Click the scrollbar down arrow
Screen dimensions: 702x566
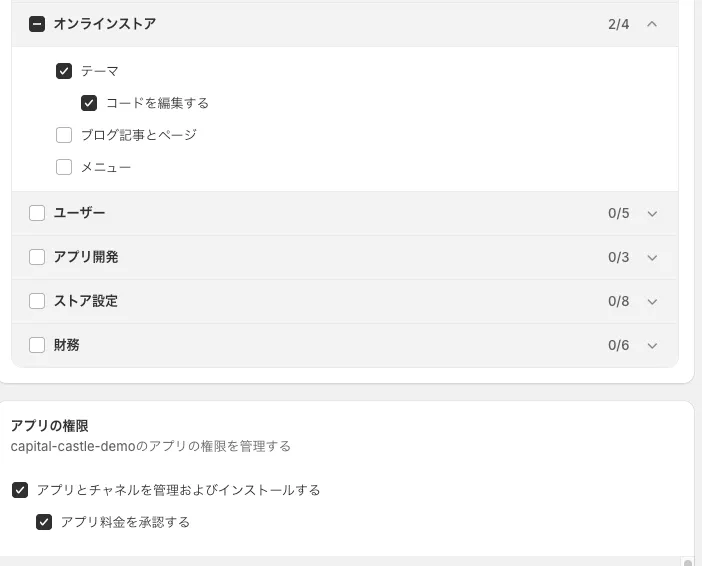pyautogui.click(x=687, y=561)
